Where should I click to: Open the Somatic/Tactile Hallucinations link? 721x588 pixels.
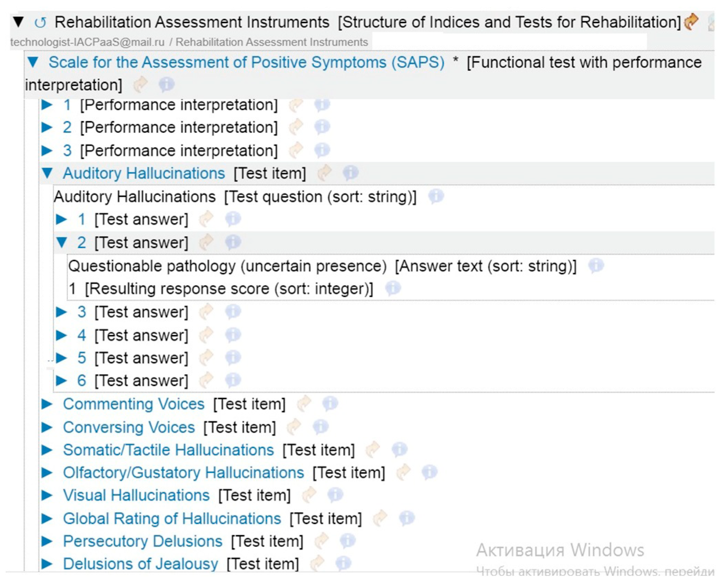[168, 450]
